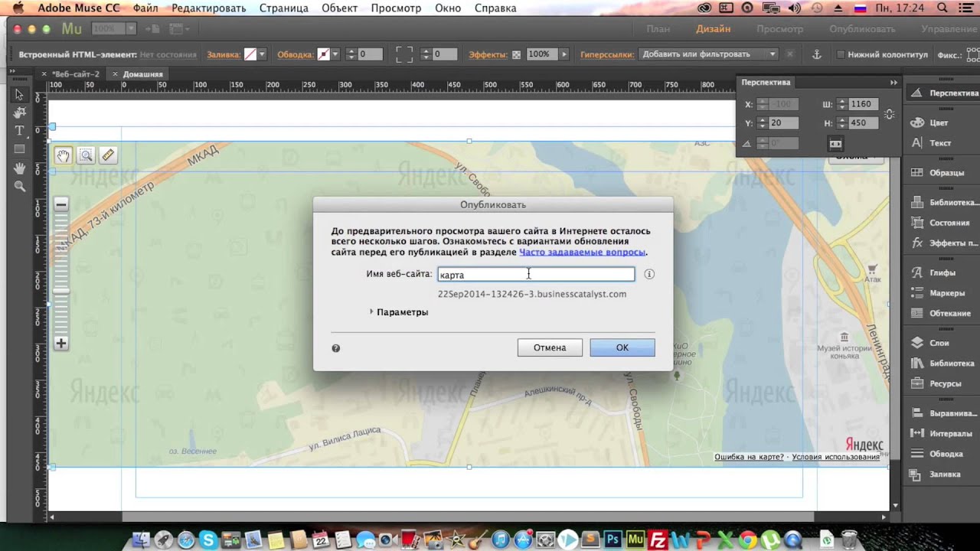Open the Обводка stroke dropdown arrow
The image size is (980, 551).
pos(336,54)
